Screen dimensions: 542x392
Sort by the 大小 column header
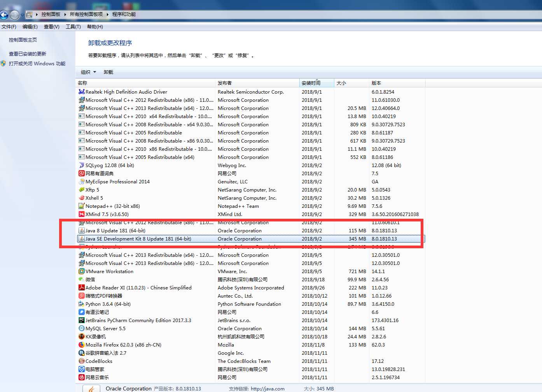click(351, 83)
